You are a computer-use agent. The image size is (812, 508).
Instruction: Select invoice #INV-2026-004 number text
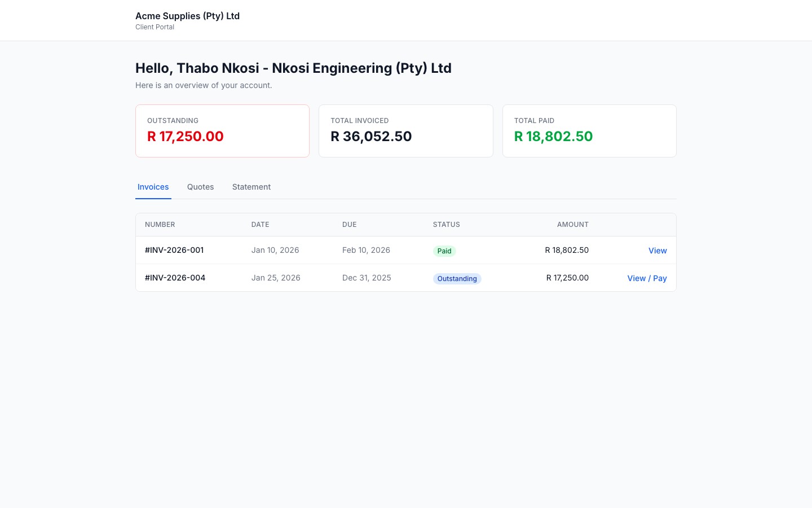175,277
